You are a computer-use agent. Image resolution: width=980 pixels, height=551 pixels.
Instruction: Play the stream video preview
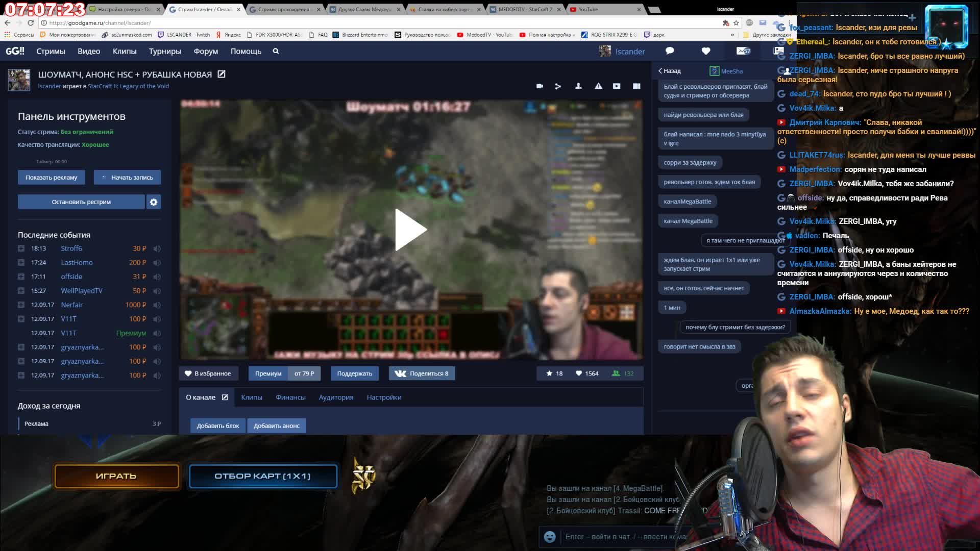pos(411,230)
